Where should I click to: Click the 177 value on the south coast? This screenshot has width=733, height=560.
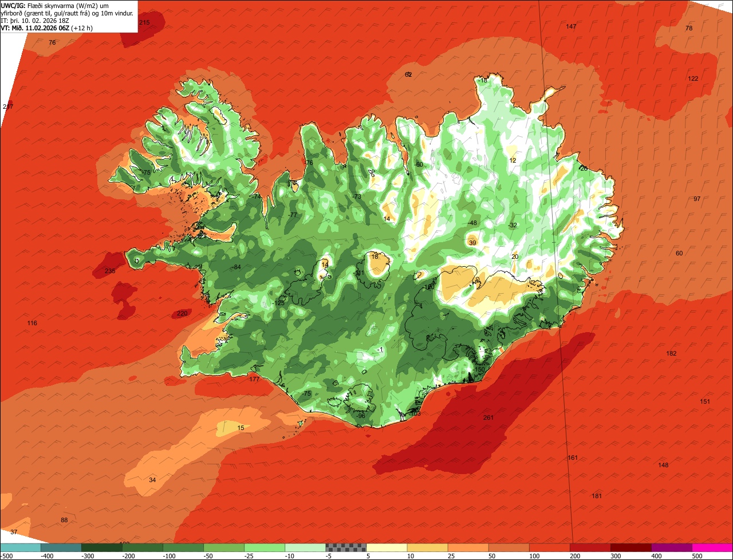(x=255, y=379)
